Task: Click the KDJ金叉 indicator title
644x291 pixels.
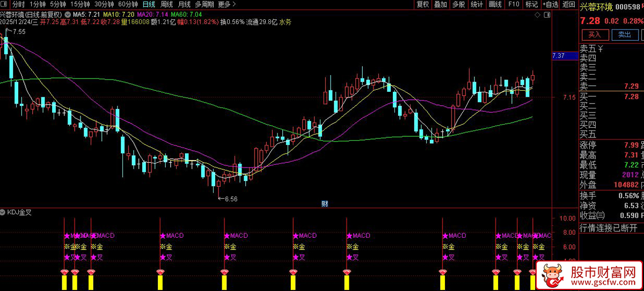Action: [19, 212]
